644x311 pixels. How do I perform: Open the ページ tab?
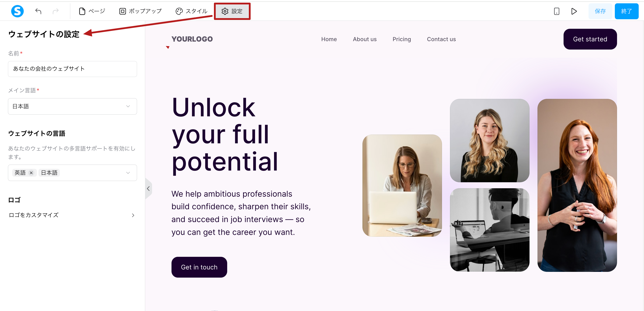coord(92,11)
